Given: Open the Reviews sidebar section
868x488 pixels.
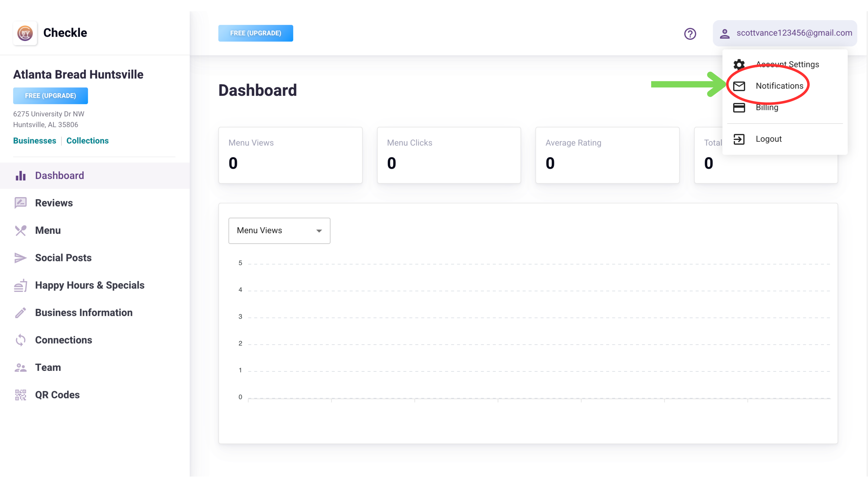Looking at the screenshot, I should coord(95,203).
